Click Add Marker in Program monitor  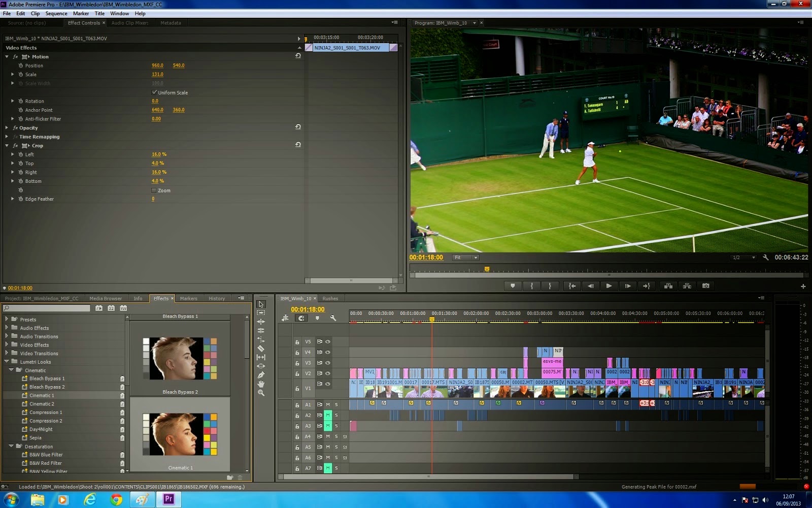[x=513, y=286]
